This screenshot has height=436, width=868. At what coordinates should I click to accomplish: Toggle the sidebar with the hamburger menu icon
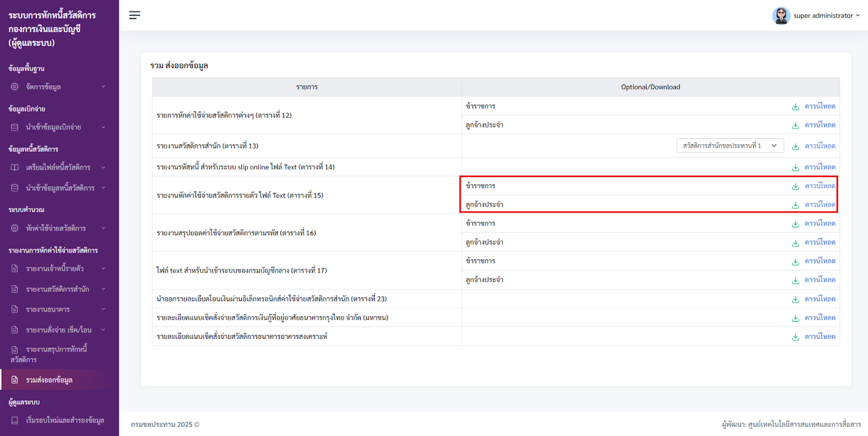click(x=135, y=15)
